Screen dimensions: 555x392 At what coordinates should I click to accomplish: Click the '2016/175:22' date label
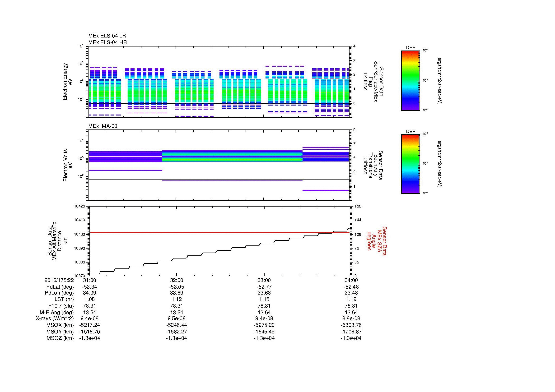coord(59,280)
